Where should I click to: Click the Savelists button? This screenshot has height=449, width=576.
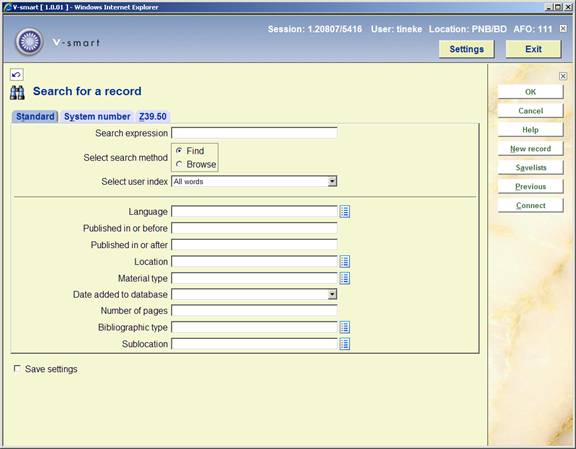(x=530, y=168)
